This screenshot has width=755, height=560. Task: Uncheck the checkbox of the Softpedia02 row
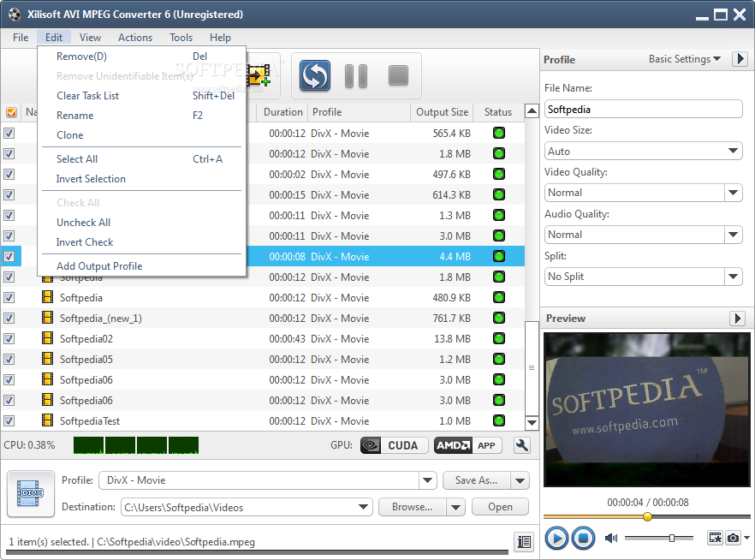click(x=9, y=338)
